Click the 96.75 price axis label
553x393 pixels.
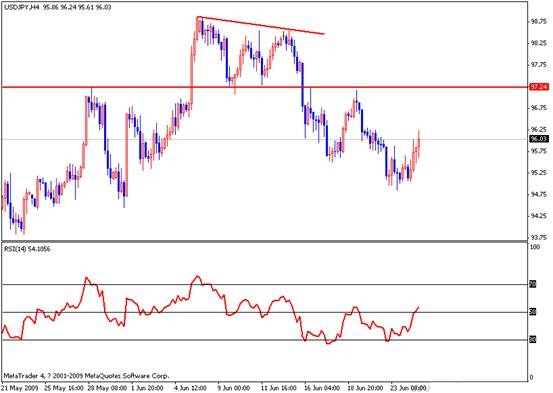click(x=539, y=108)
